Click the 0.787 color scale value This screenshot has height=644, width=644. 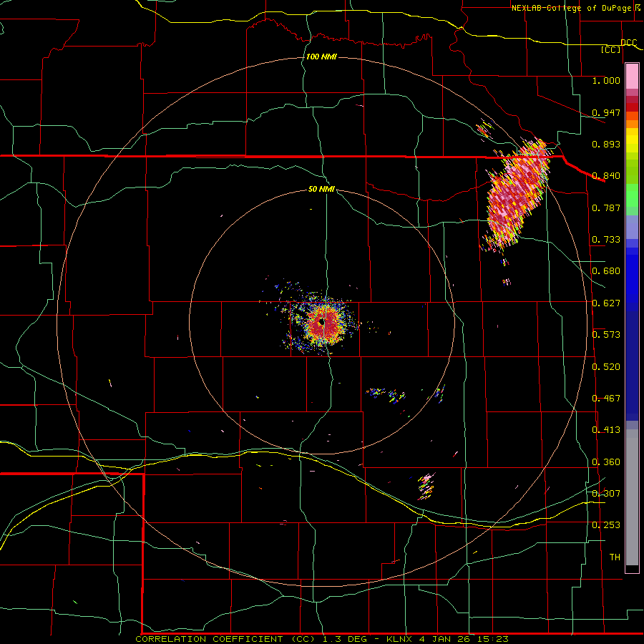[x=606, y=208]
